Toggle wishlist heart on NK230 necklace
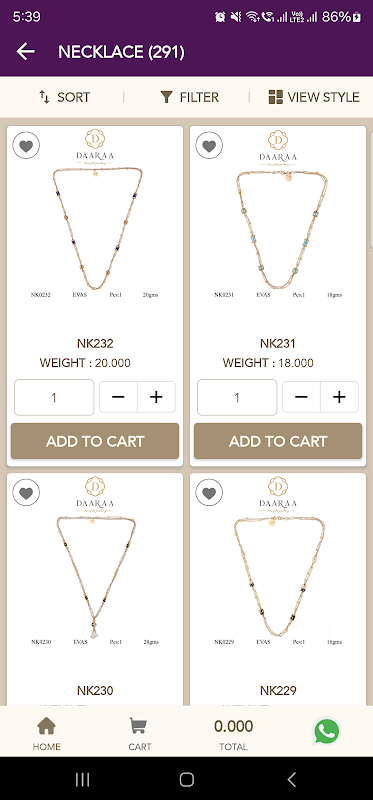373x800 pixels. [26, 492]
